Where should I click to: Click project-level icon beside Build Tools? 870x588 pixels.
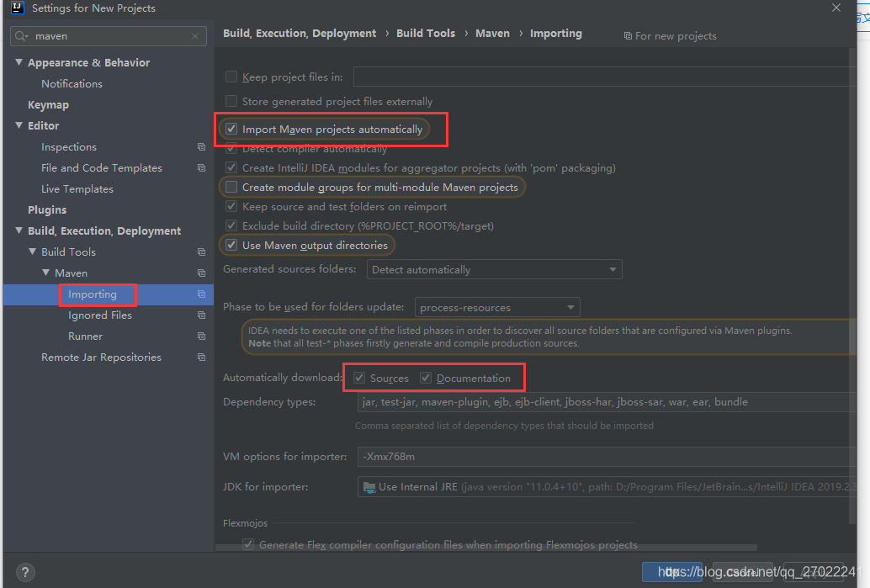[201, 252]
